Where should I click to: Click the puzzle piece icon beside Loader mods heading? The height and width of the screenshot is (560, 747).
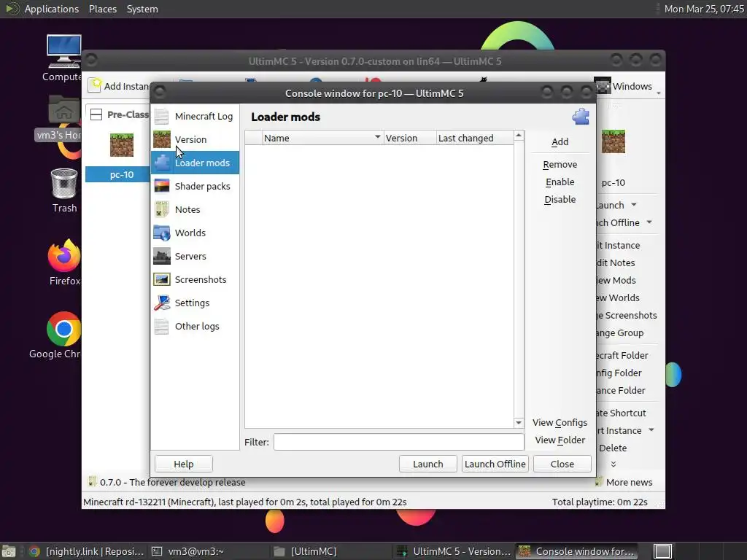[x=581, y=117]
